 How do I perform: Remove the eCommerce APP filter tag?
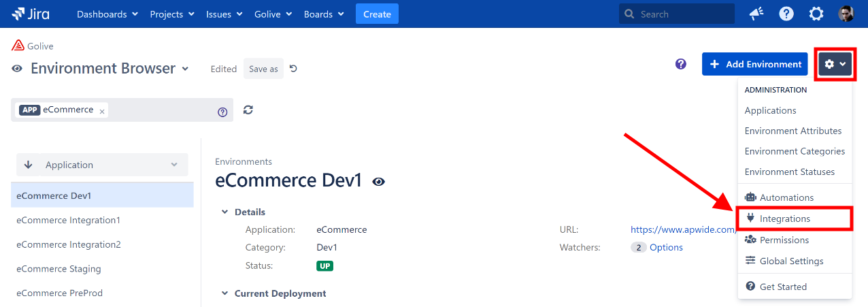102,111
